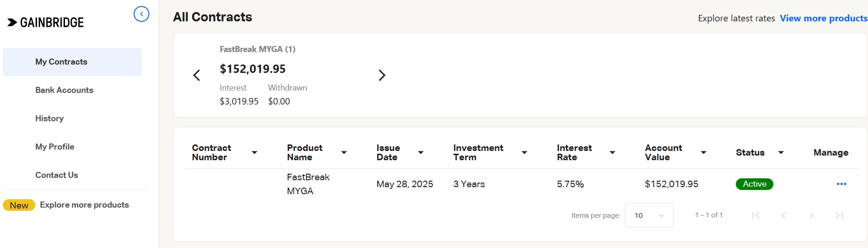
Task: Show next contract summary card
Action: (382, 75)
